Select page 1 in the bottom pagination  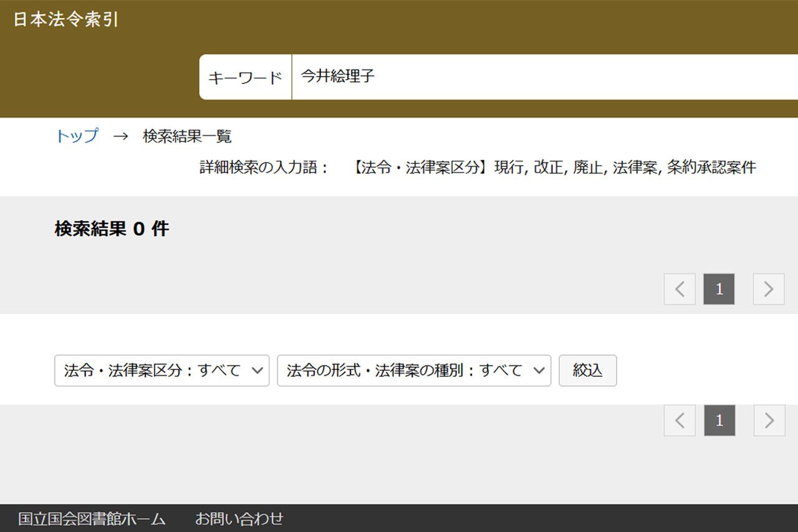point(719,420)
